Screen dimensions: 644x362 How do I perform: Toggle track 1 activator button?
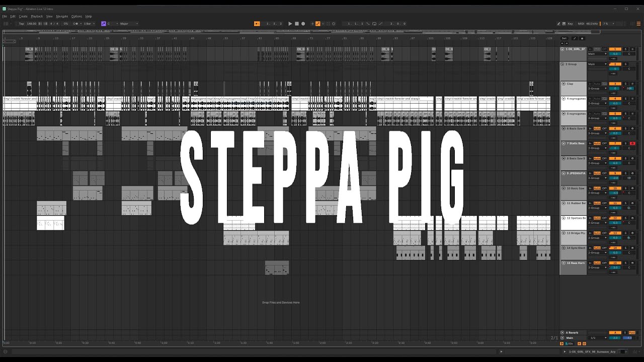615,49
